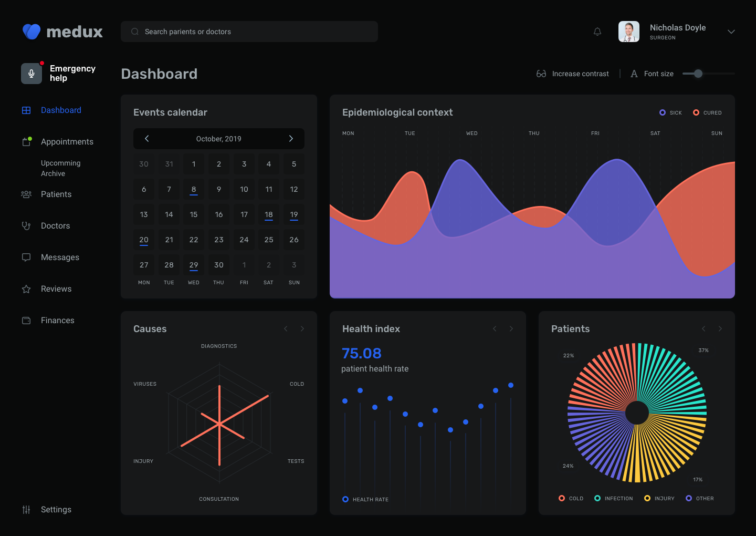Screen dimensions: 756x536
Task: Click the search patients or doctors field
Action: [x=249, y=32]
